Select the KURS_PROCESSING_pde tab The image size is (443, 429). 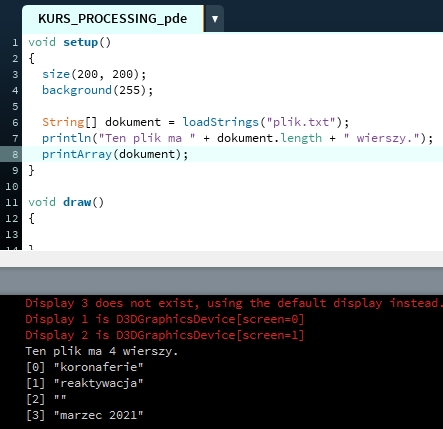(113, 19)
